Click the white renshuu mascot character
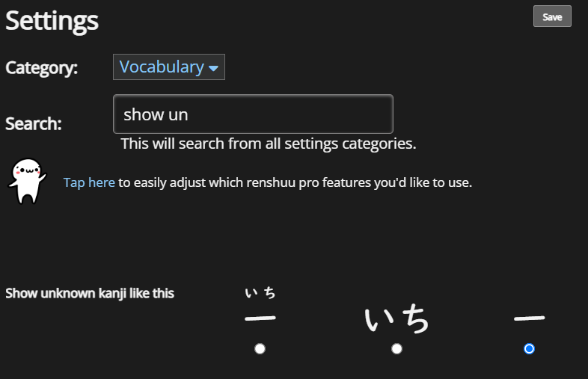Image resolution: width=588 pixels, height=379 pixels. pos(27,182)
